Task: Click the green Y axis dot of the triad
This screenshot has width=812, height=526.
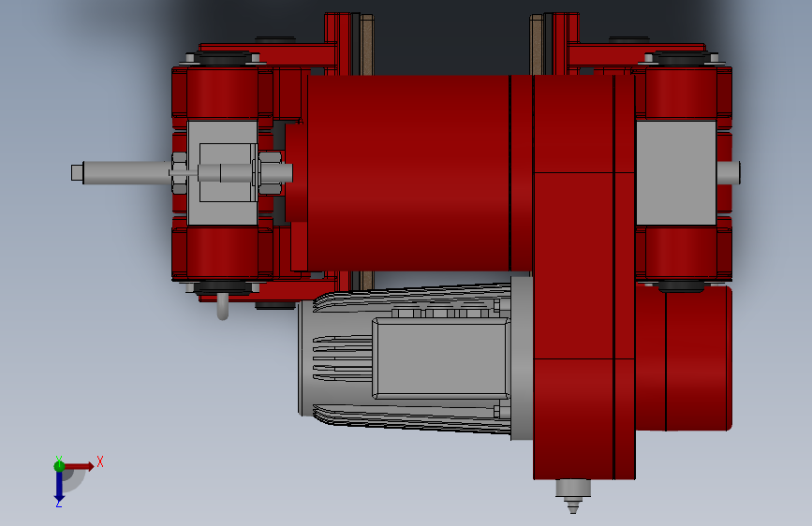Action: click(x=59, y=466)
